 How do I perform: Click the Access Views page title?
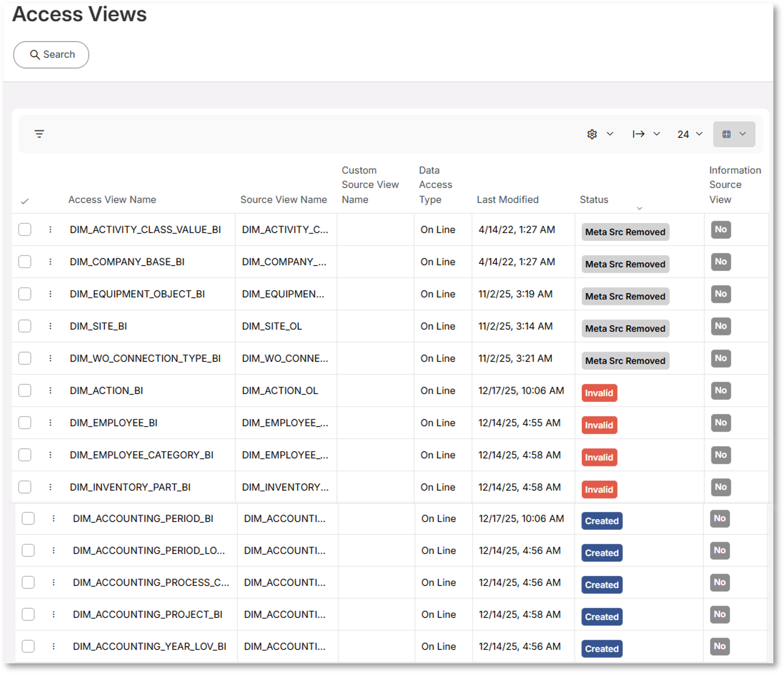tap(80, 14)
